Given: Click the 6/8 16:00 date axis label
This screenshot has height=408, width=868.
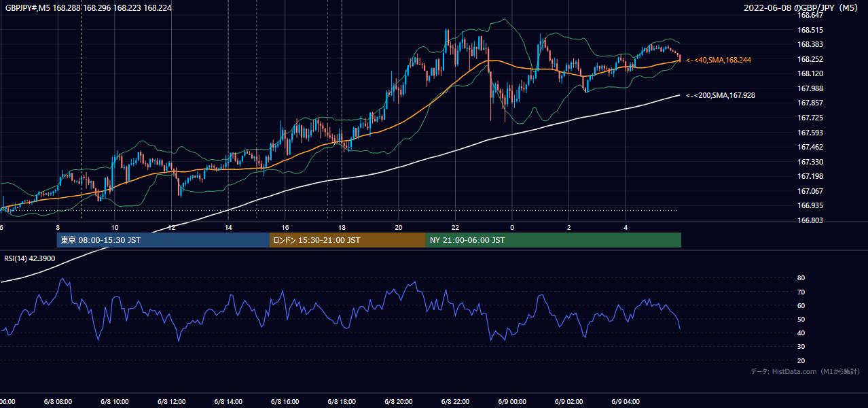Looking at the screenshot, I should [285, 402].
